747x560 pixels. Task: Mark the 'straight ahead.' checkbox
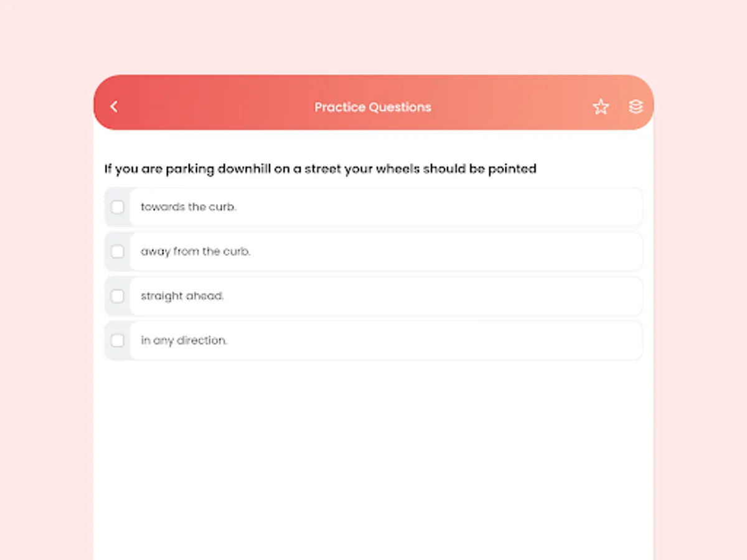(118, 296)
